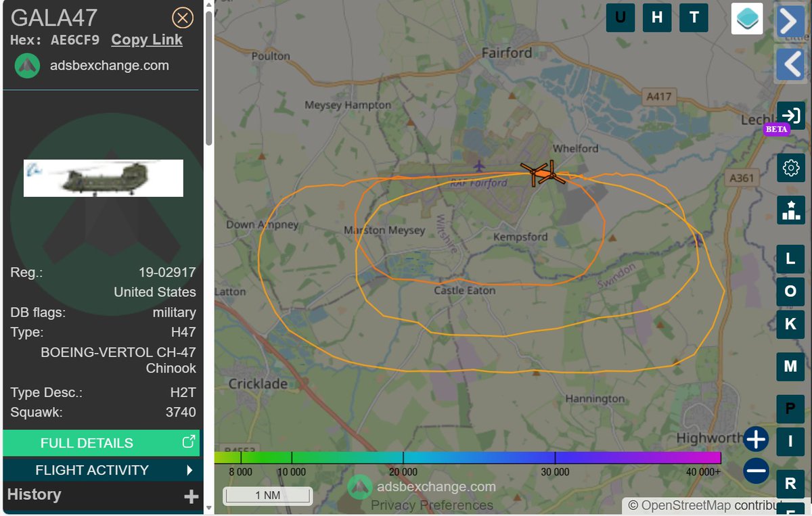Expand History with the plus icon
This screenshot has height=516, width=812.
191,497
